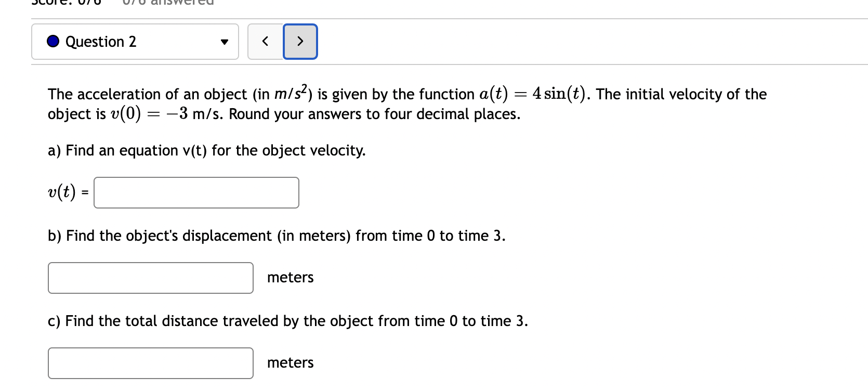Click the chevron inside the highlighted navigation button

[300, 42]
